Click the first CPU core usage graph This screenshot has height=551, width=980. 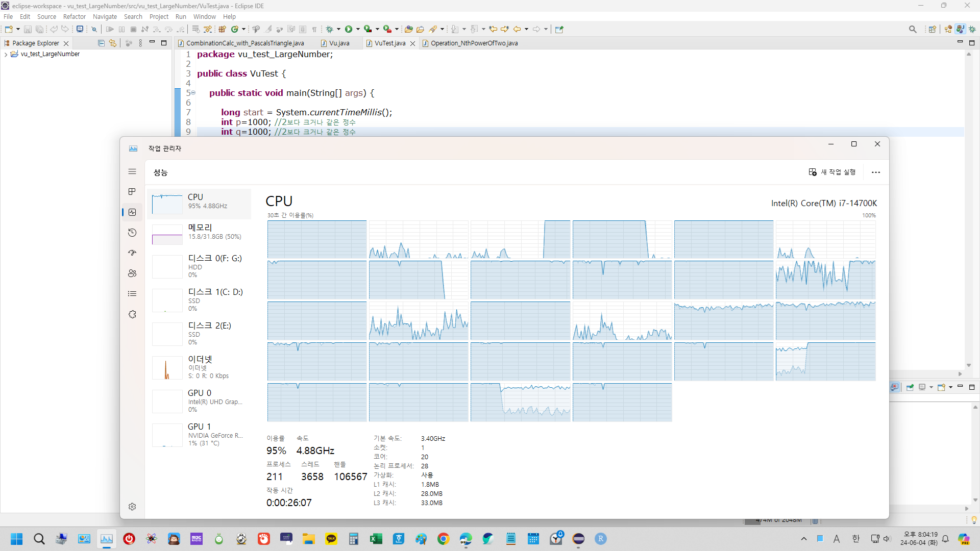(316, 239)
